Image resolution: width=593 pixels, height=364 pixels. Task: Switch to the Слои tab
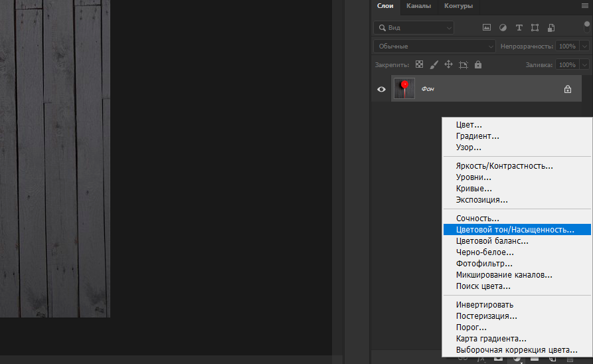click(x=385, y=6)
